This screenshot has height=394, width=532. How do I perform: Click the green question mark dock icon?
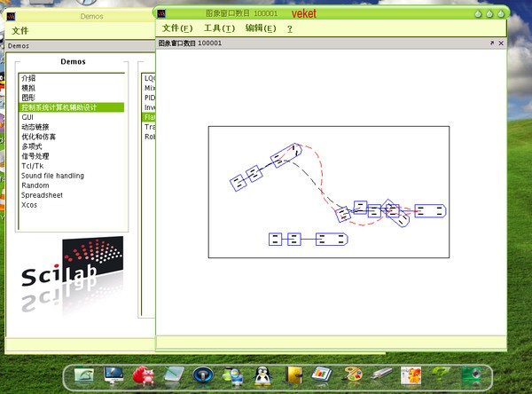point(441,374)
